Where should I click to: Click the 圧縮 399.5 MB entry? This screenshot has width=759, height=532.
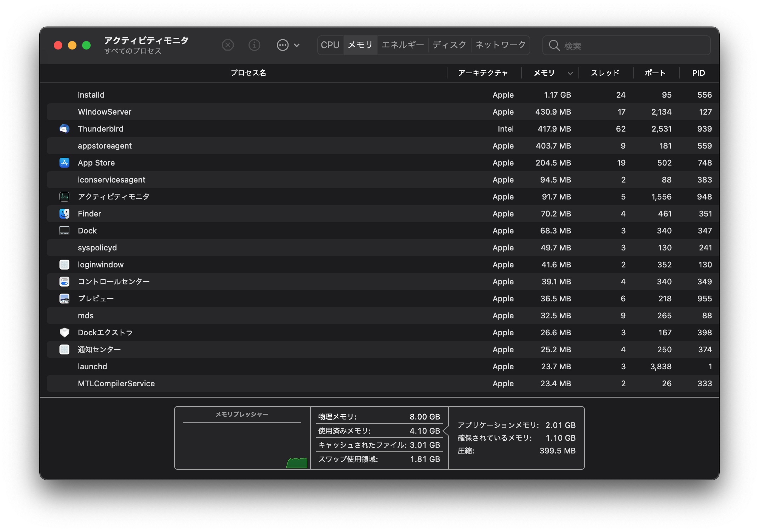[x=517, y=451]
